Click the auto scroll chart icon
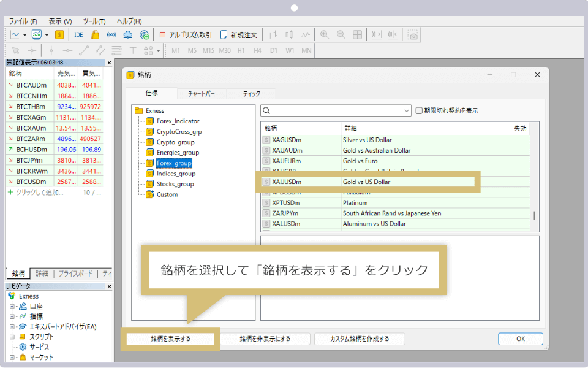The height and width of the screenshot is (368, 588). point(376,35)
